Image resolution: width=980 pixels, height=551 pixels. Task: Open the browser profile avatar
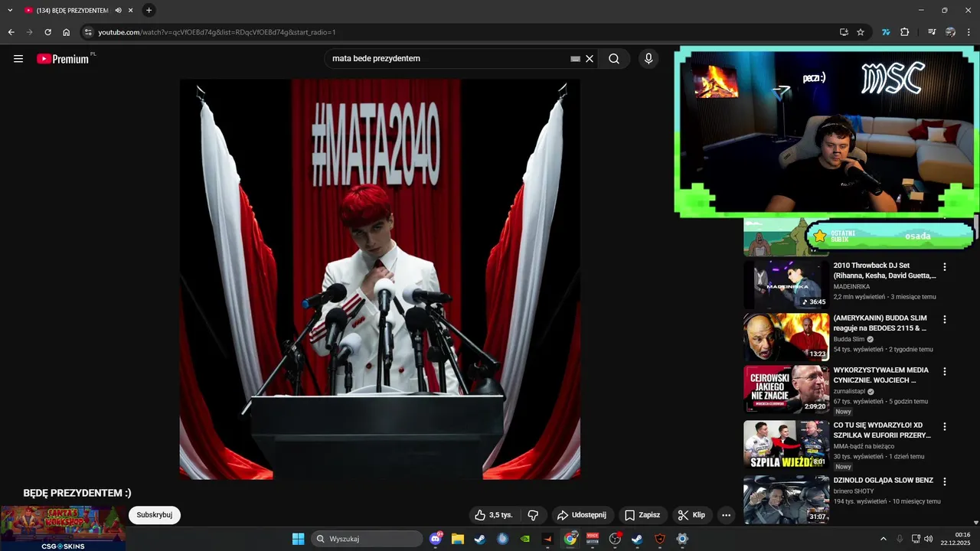[x=951, y=32]
